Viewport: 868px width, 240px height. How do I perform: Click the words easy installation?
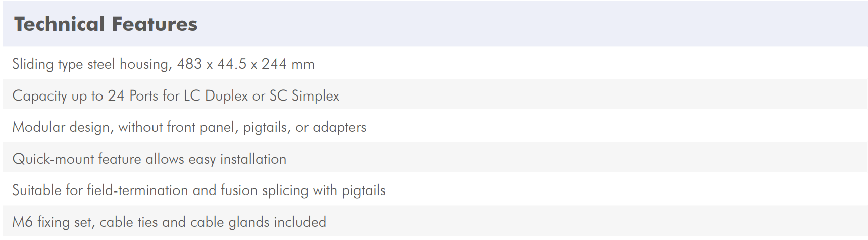[237, 159]
